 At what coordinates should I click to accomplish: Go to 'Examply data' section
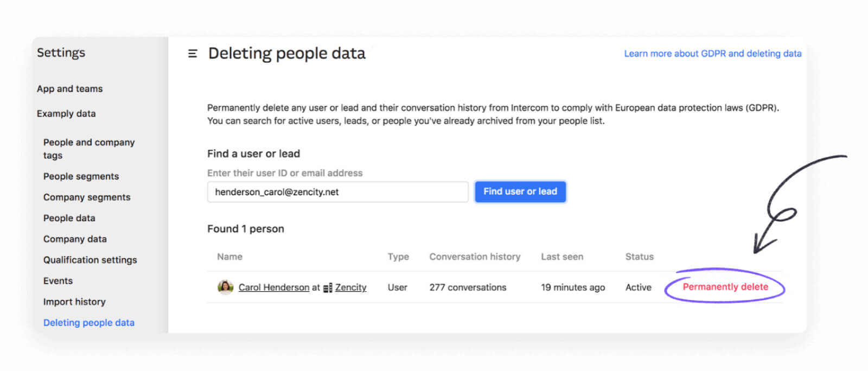coord(66,113)
